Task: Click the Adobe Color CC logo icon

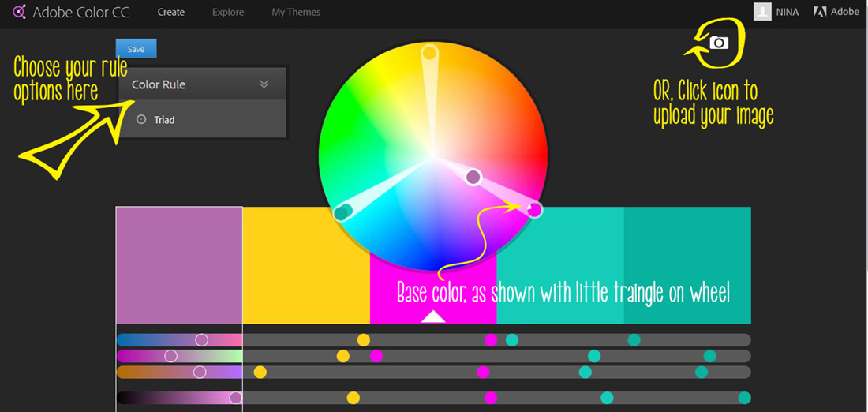Action: 20,12
